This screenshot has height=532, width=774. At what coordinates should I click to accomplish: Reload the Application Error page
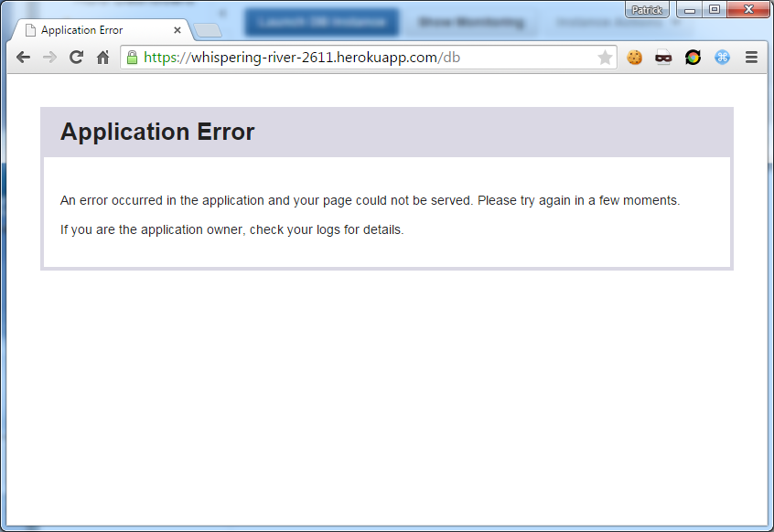click(76, 58)
